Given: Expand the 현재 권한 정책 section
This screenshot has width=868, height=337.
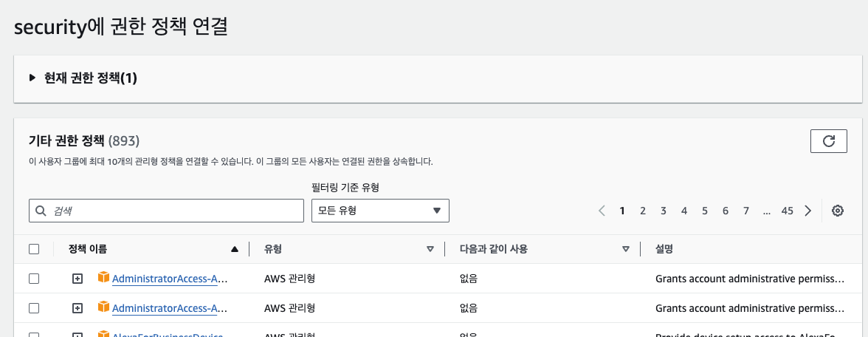Looking at the screenshot, I should 32,78.
